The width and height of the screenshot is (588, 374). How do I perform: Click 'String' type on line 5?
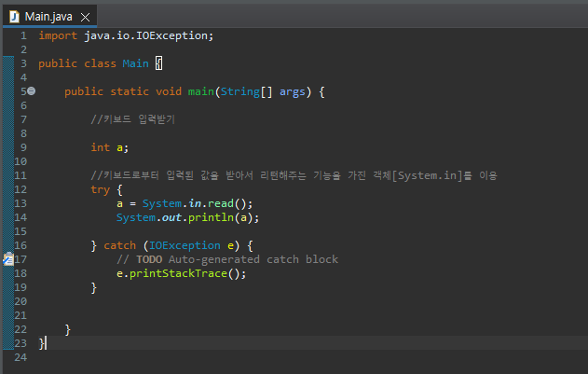coord(240,91)
